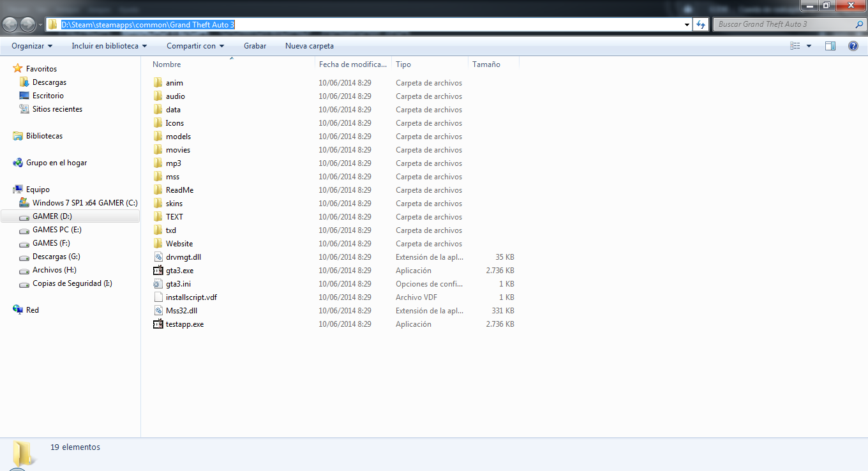Open drive Windows 7 SP1 x64 GAMER (C:)

[85, 203]
